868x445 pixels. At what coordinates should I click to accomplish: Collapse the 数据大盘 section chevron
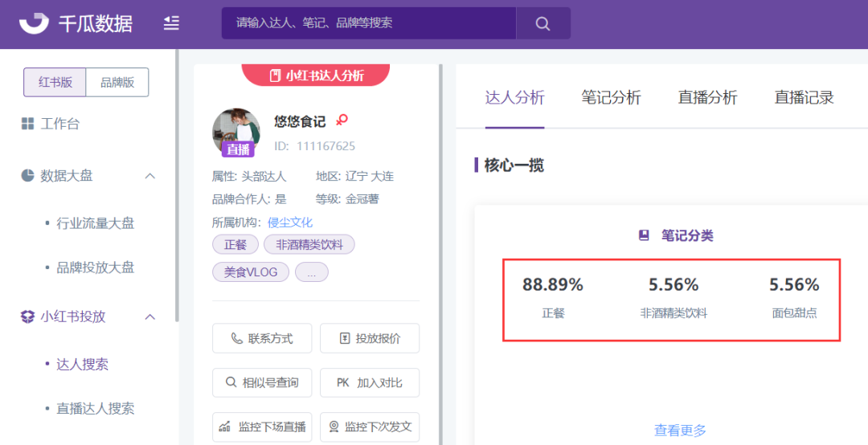pyautogui.click(x=149, y=176)
